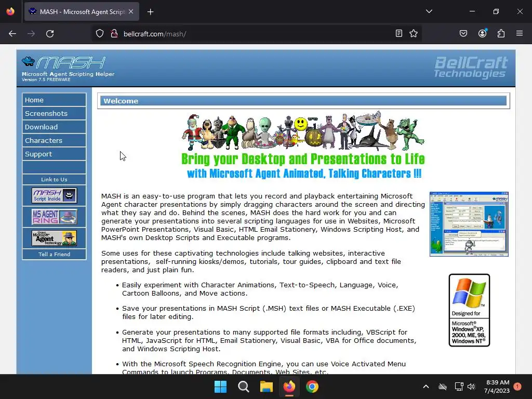Open the Windows Start button
The width and height of the screenshot is (532, 399).
coord(220,387)
